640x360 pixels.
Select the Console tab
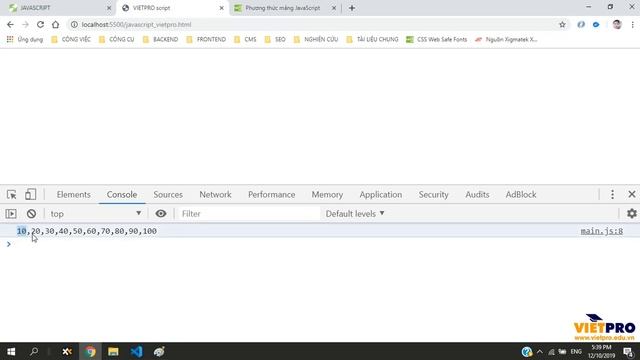coord(122,195)
